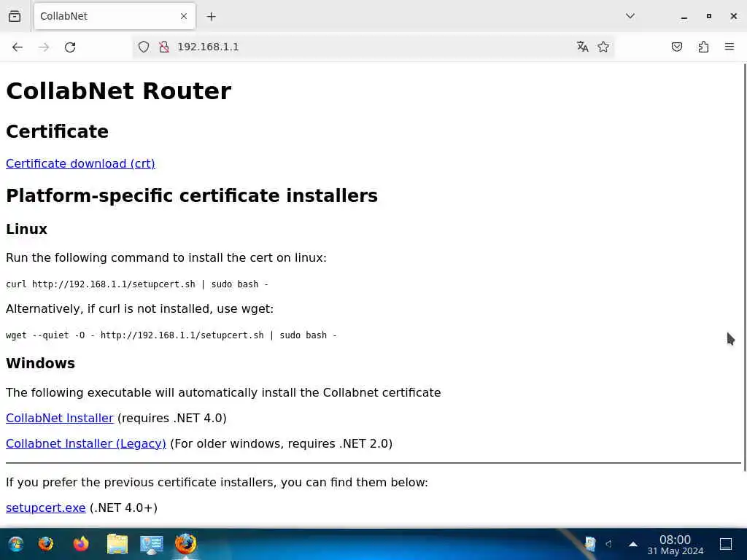
Task: Open the computer monitor taskbar icon
Action: click(152, 545)
